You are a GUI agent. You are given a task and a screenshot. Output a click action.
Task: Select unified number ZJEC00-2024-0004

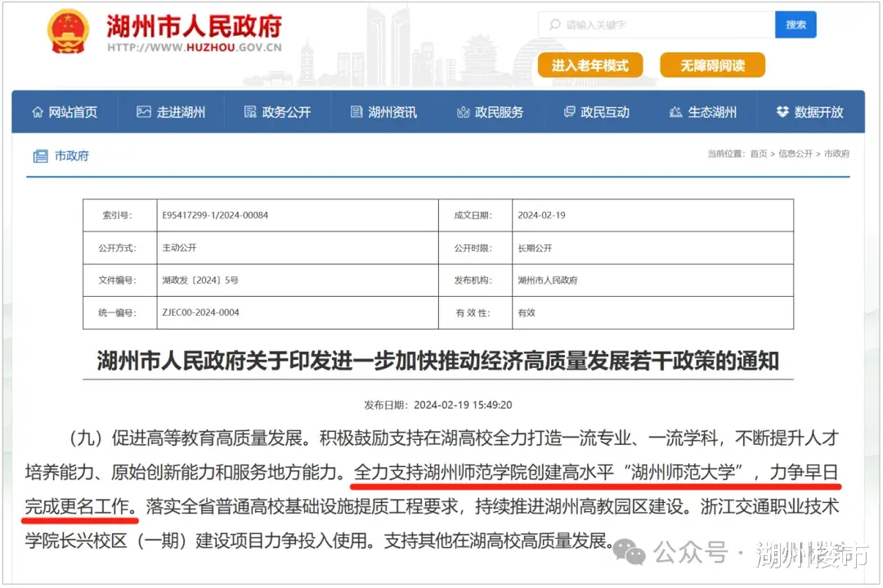[x=200, y=312]
